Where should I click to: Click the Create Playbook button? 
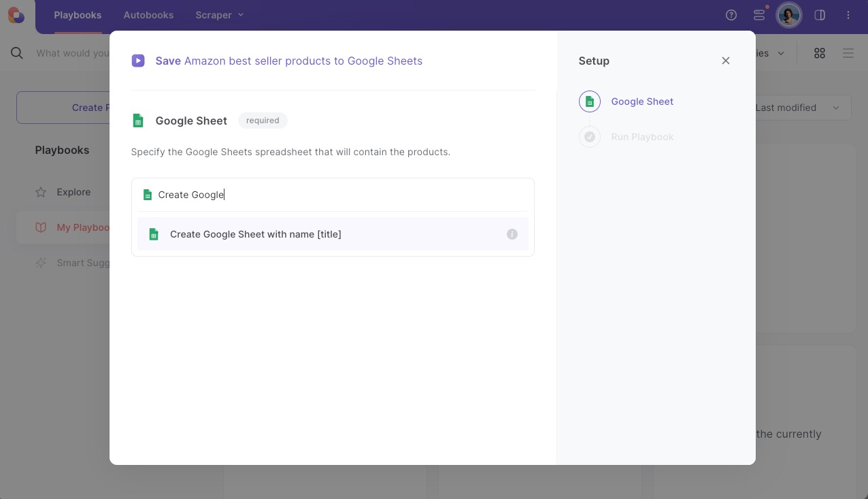63,108
